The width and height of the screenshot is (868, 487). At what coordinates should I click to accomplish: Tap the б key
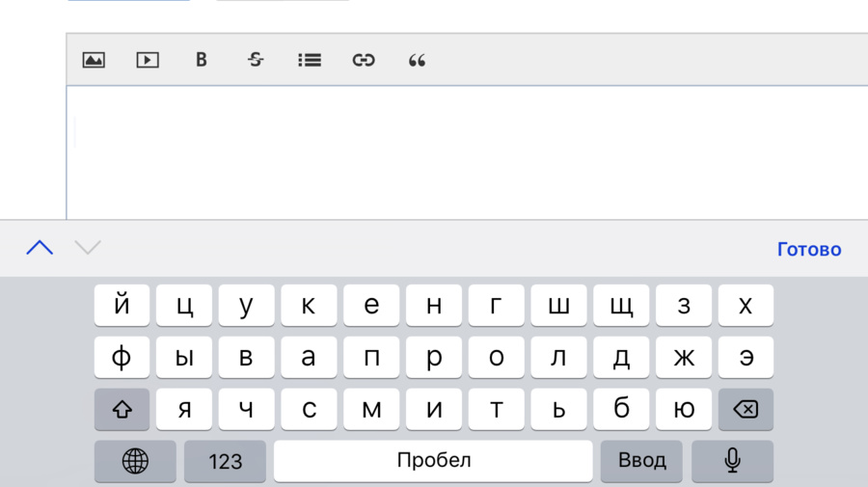pos(621,410)
